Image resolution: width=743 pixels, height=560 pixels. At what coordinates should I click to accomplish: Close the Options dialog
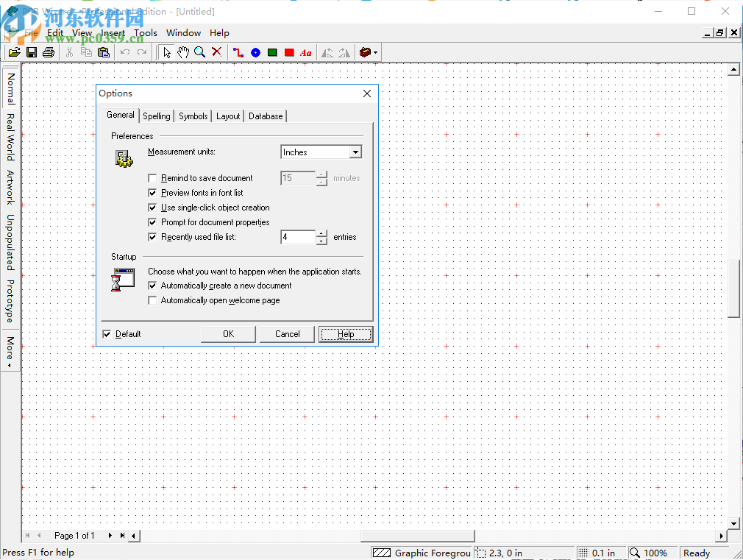367,93
